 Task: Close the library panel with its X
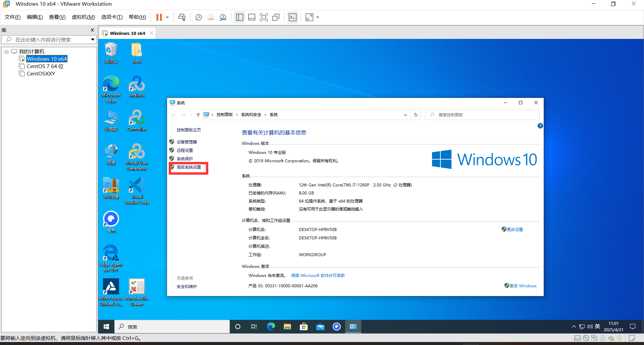click(93, 30)
